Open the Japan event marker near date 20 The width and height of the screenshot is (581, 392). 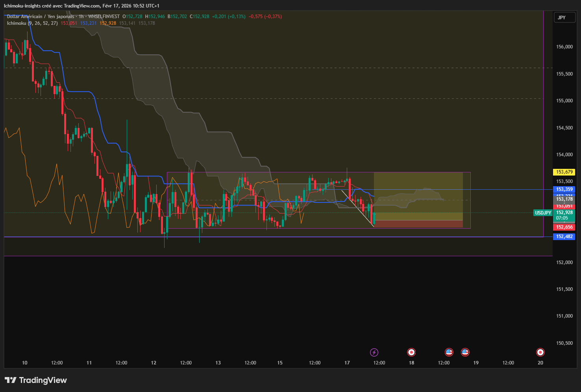click(540, 352)
